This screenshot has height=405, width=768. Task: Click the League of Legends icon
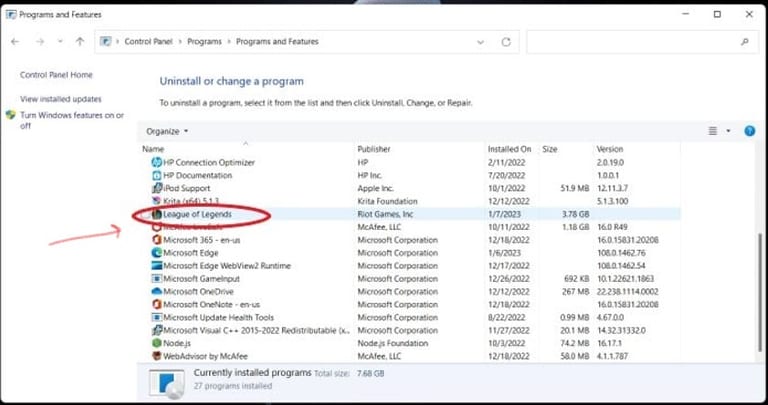157,214
